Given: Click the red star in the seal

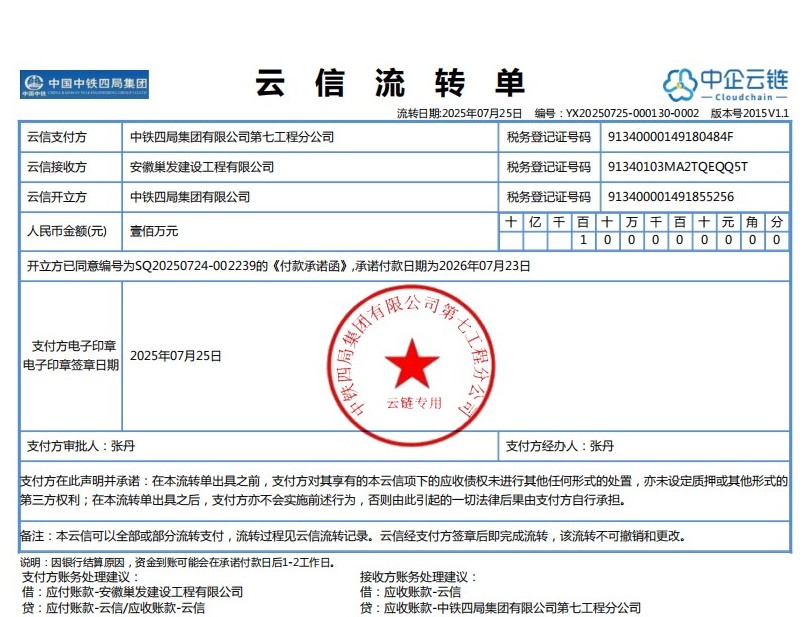Looking at the screenshot, I should pyautogui.click(x=411, y=362).
